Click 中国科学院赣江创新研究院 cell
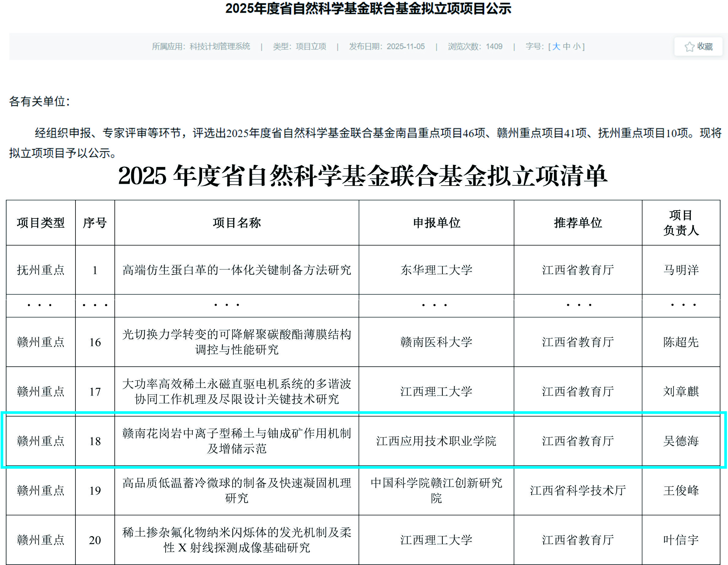 tap(436, 490)
